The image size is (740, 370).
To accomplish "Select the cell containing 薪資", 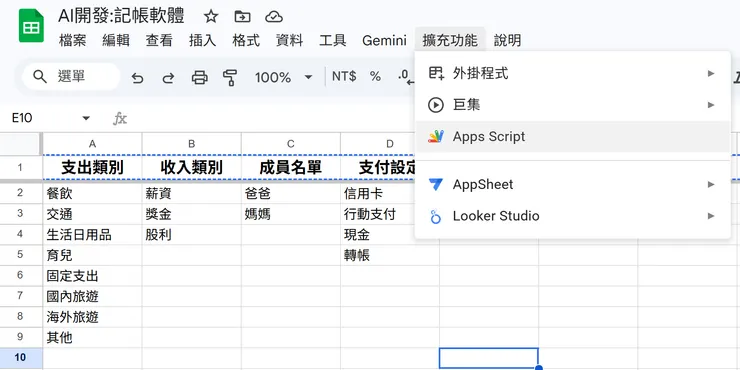I will pos(192,193).
